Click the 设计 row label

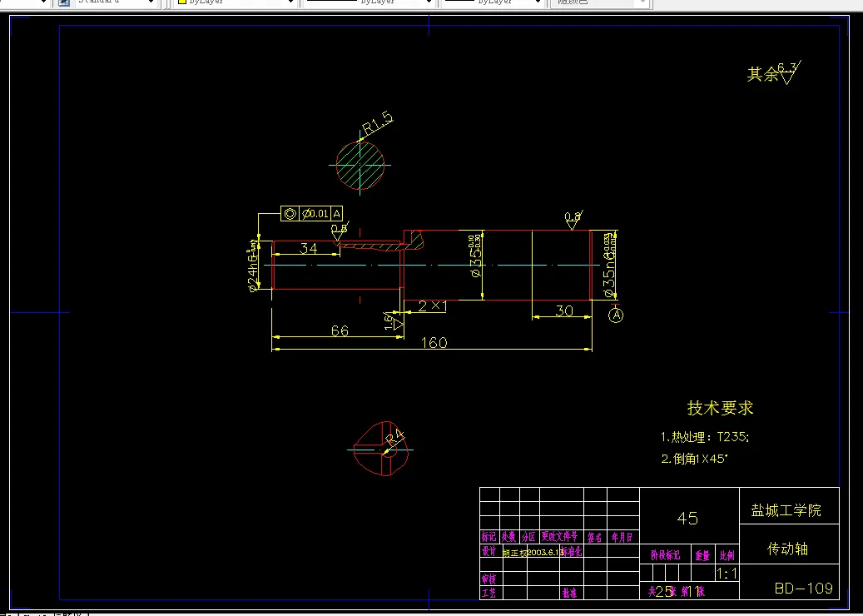click(x=489, y=551)
